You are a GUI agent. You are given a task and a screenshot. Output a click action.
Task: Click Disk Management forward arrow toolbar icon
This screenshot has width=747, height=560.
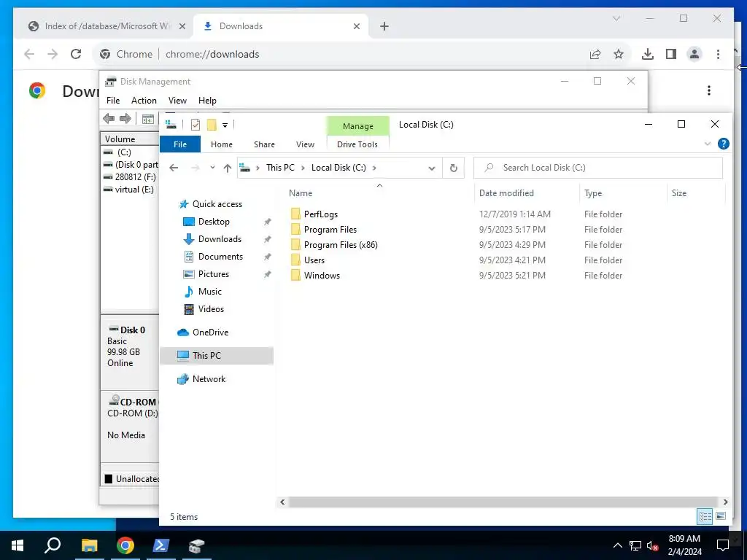(125, 119)
